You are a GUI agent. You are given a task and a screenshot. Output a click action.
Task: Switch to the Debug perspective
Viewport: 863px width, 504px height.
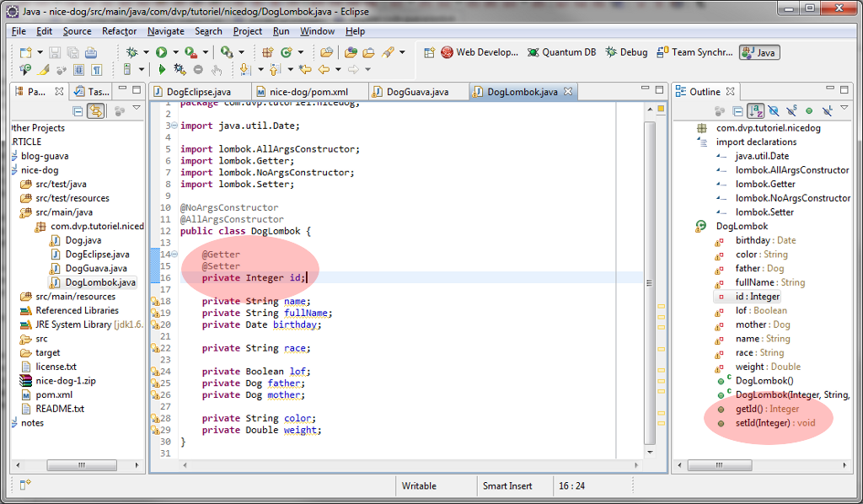(626, 52)
